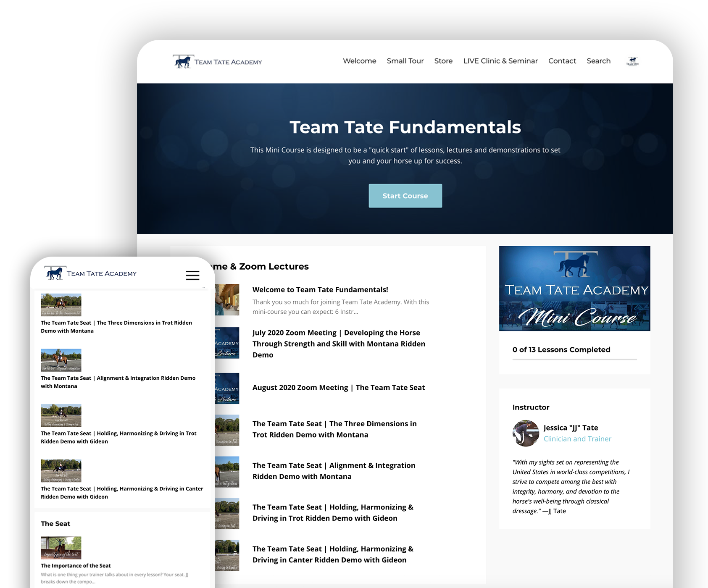Viewport: 708px width, 588px height.
Task: Click the Team Tate Academy Mini Course banner
Action: pyautogui.click(x=575, y=289)
